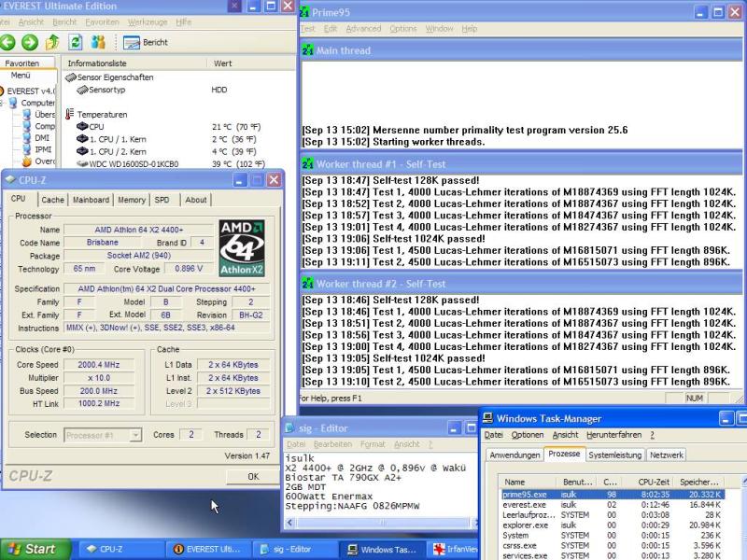Select the prime95.exe process row
Viewport: 747px width, 560px height.
point(613,495)
